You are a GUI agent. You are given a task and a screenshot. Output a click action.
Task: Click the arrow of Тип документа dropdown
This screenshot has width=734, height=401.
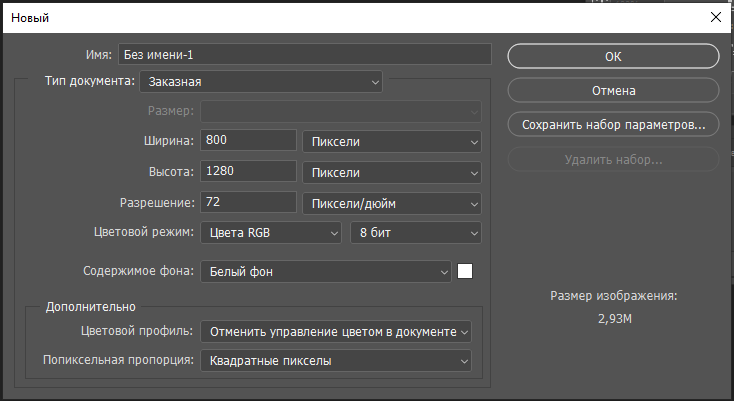point(375,82)
